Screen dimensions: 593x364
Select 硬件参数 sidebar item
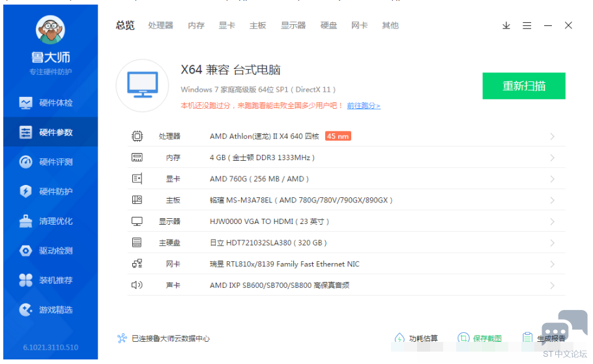click(x=51, y=132)
